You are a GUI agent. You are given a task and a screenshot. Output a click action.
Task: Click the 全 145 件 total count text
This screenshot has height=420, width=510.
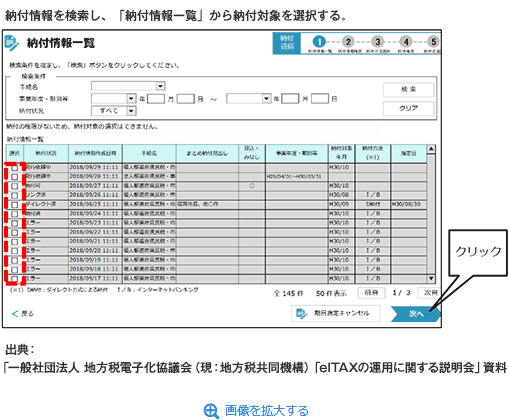pos(289,293)
